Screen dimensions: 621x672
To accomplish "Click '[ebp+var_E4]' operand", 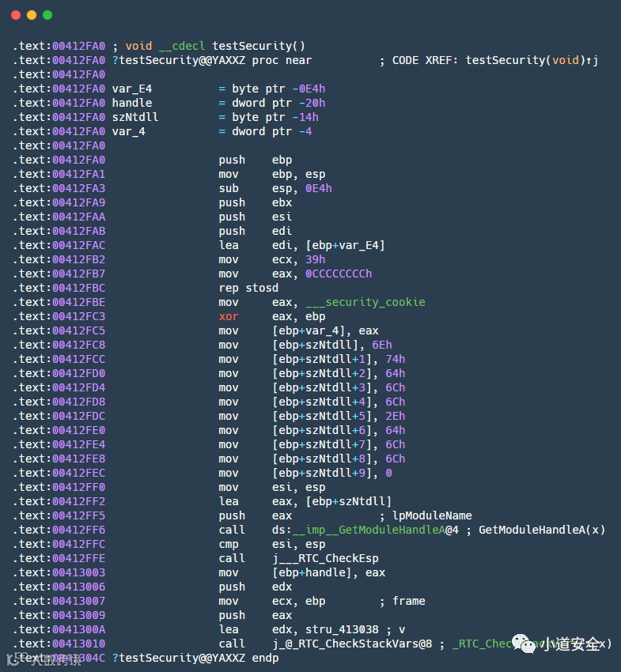I will pyautogui.click(x=345, y=245).
